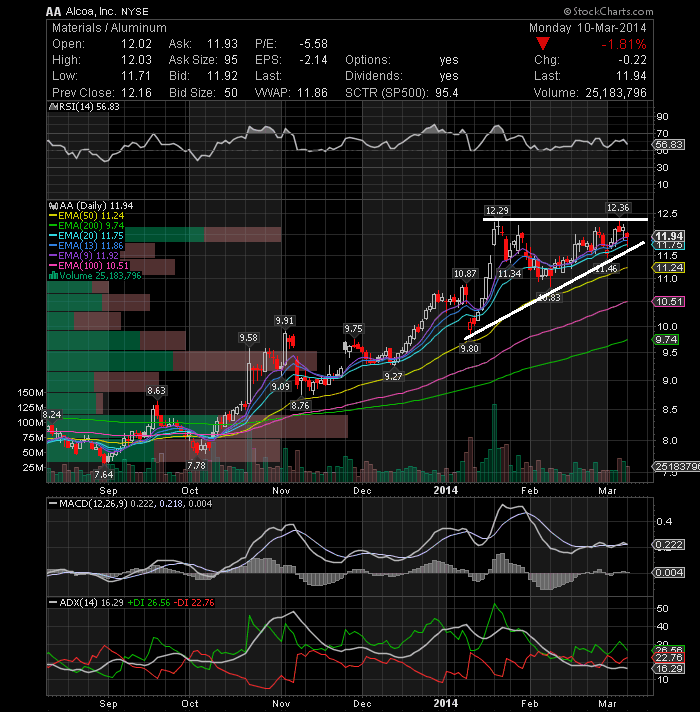The height and width of the screenshot is (712, 700).
Task: Click the purple EMA(9) 11.92 legend
Action: point(84,256)
